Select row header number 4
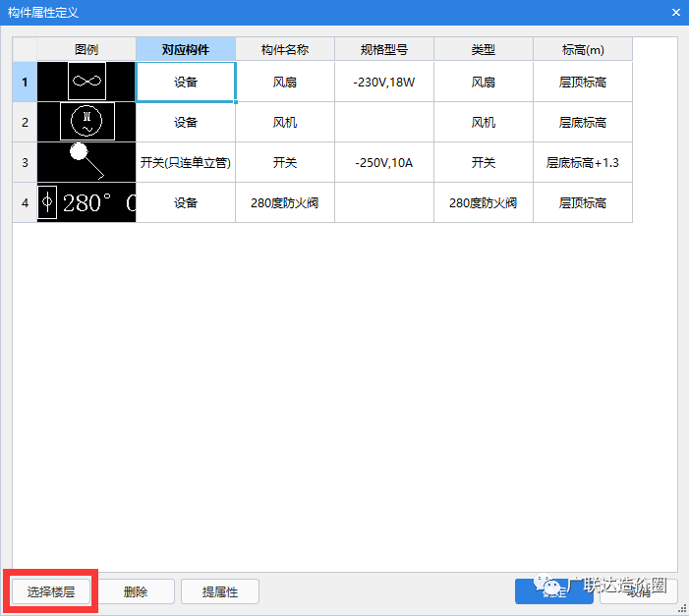Screen dimensions: 689x616 point(25,202)
